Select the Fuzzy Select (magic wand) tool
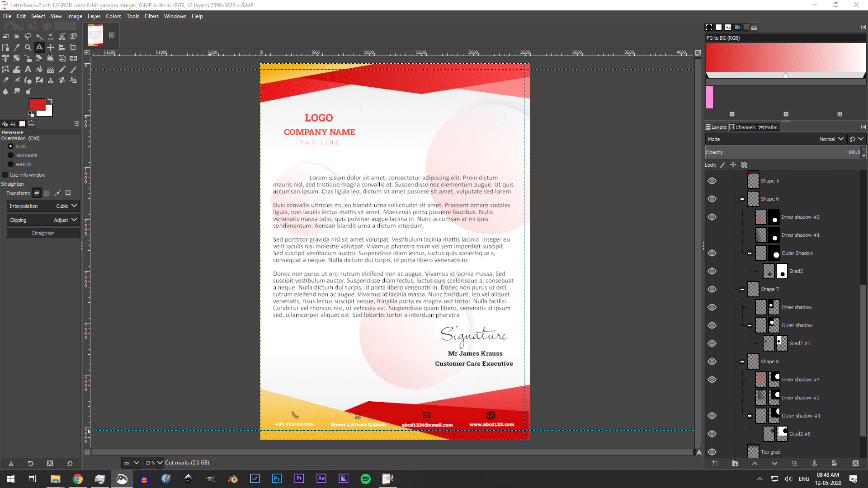This screenshot has height=488, width=868. point(39,37)
